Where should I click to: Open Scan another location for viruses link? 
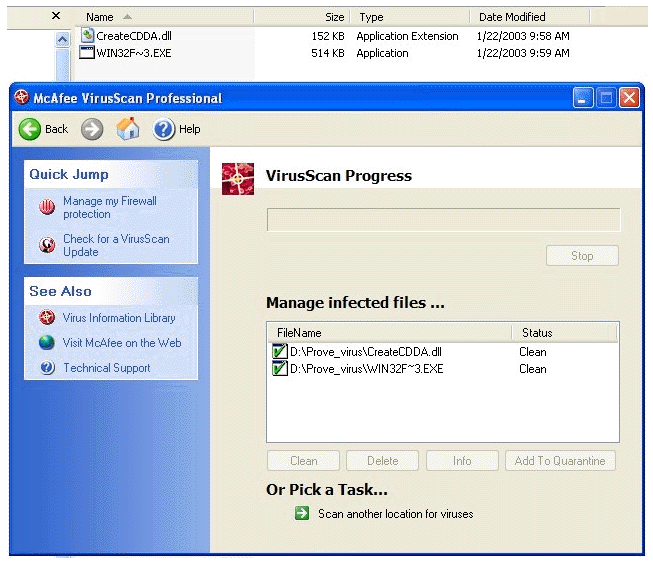tap(395, 514)
